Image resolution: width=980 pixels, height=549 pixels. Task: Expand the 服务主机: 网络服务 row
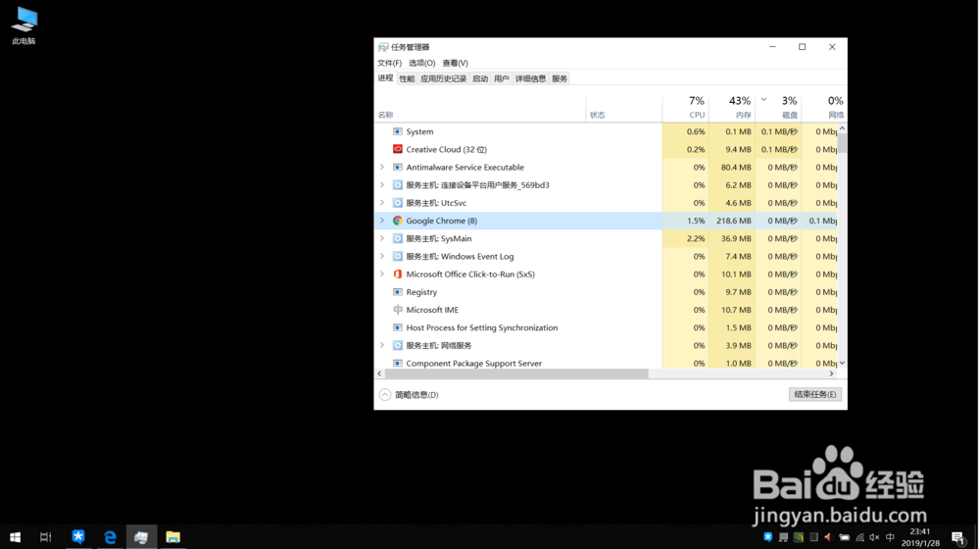(x=382, y=346)
